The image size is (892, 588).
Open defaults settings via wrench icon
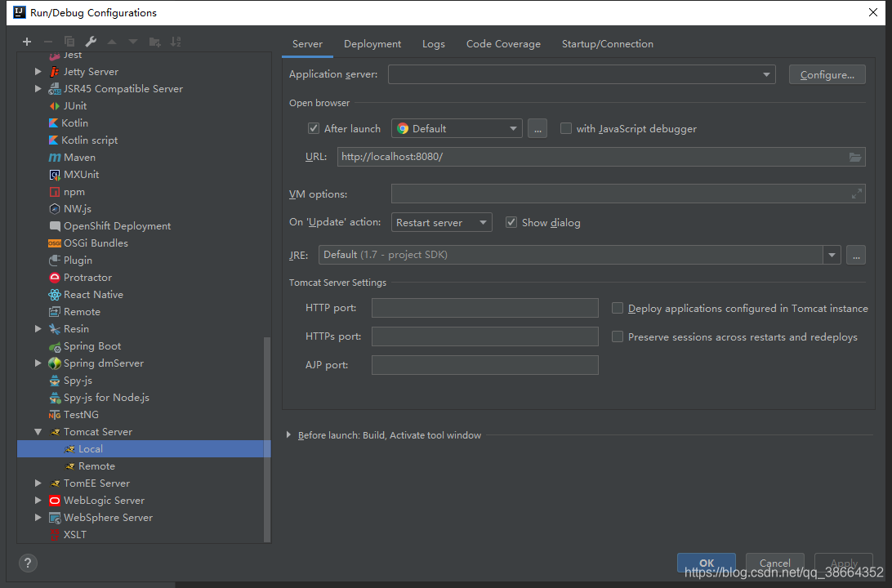point(91,42)
